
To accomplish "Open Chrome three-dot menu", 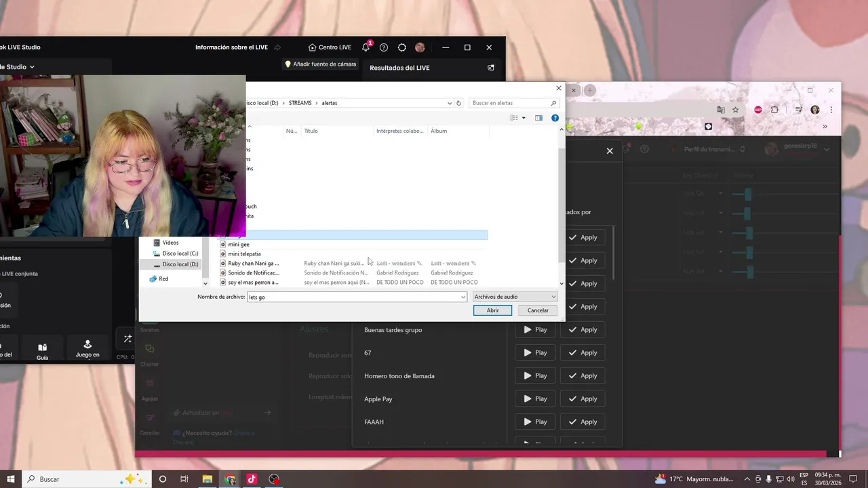I will (x=831, y=110).
